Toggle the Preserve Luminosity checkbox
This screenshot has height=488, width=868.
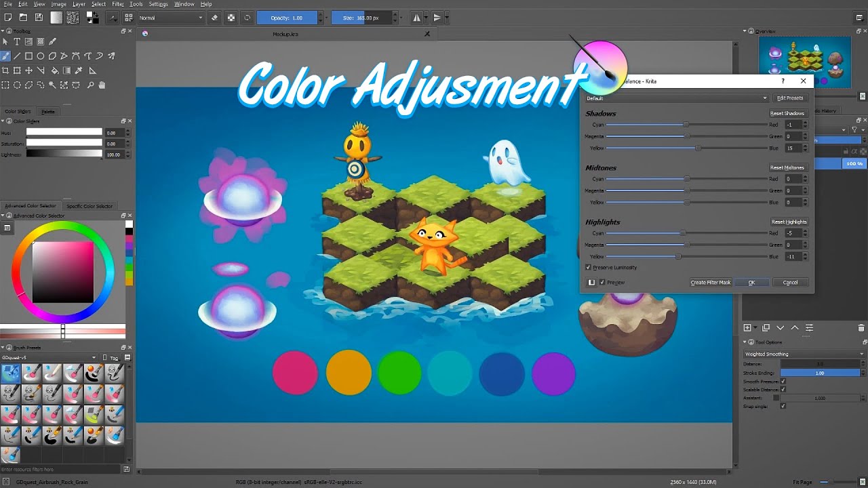(x=588, y=268)
